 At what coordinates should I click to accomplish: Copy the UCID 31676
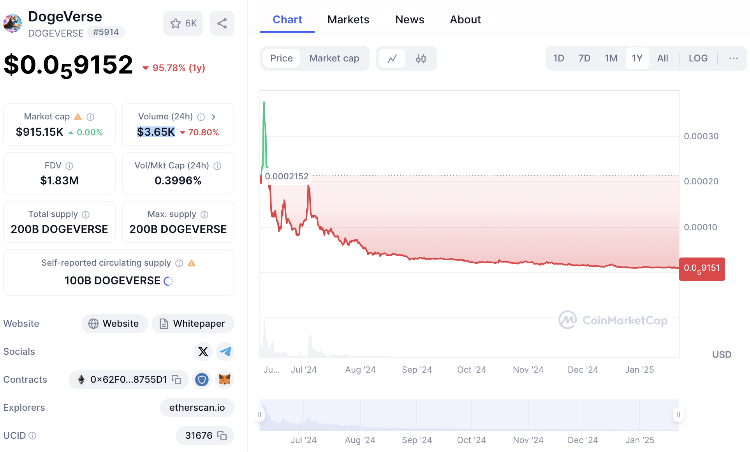[222, 436]
